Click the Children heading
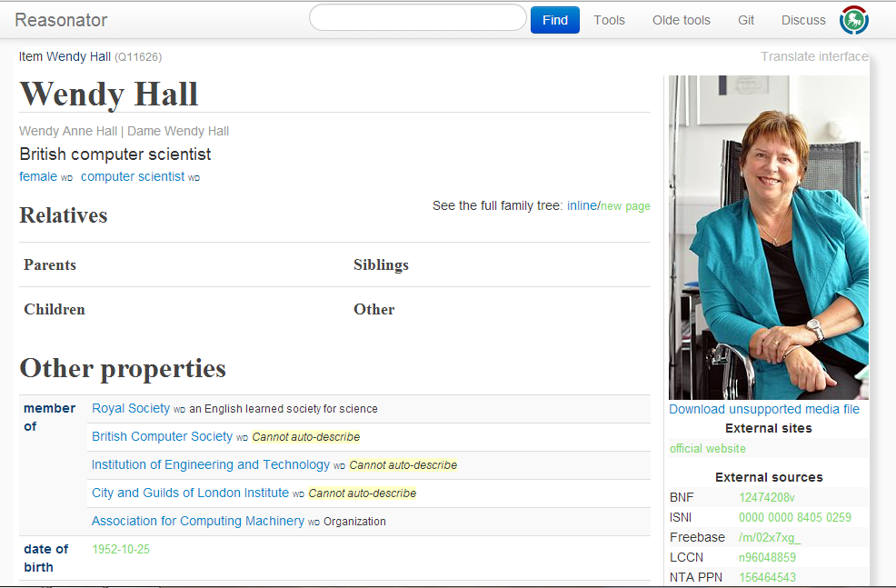Viewport: 896px width, 588px height. coord(55,309)
